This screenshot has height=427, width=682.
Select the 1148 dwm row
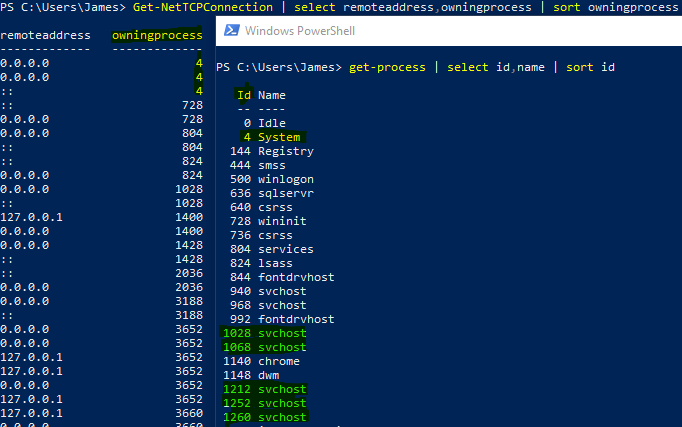point(251,375)
